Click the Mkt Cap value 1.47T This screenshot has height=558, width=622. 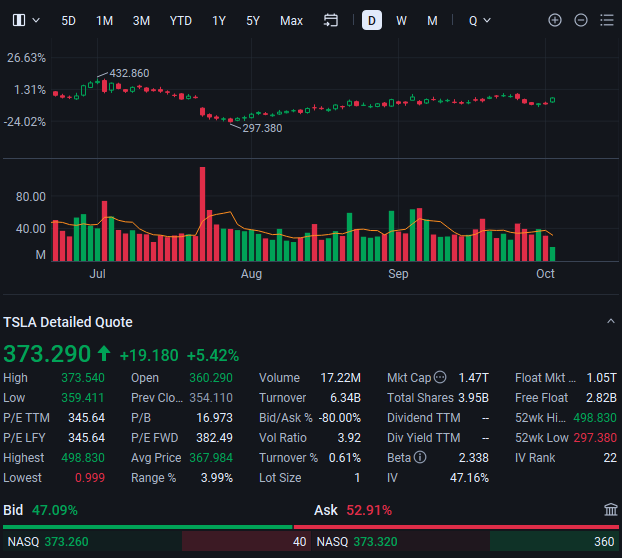click(474, 378)
